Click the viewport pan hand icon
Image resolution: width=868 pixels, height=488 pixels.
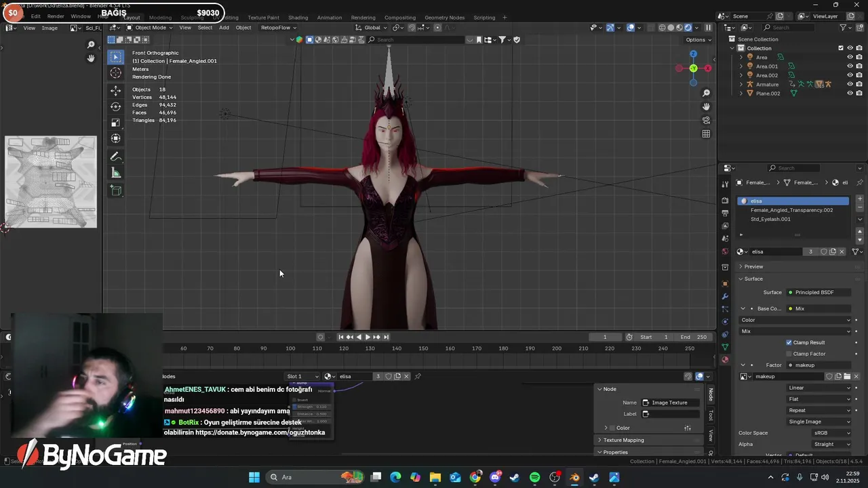pyautogui.click(x=706, y=106)
